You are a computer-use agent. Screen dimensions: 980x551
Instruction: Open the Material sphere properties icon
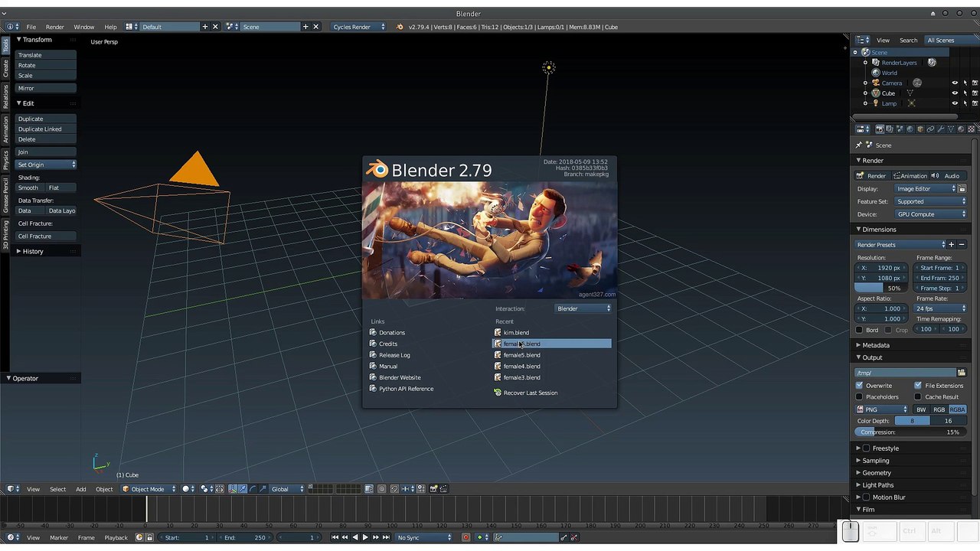click(961, 129)
